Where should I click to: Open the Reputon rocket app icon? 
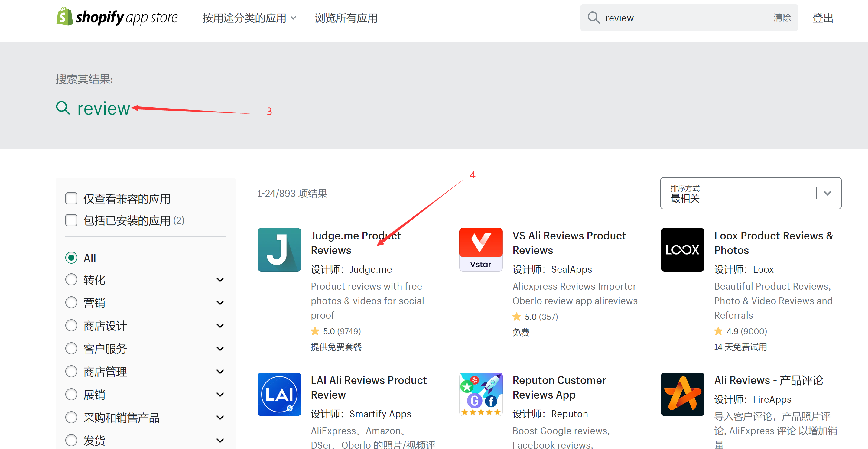point(480,394)
